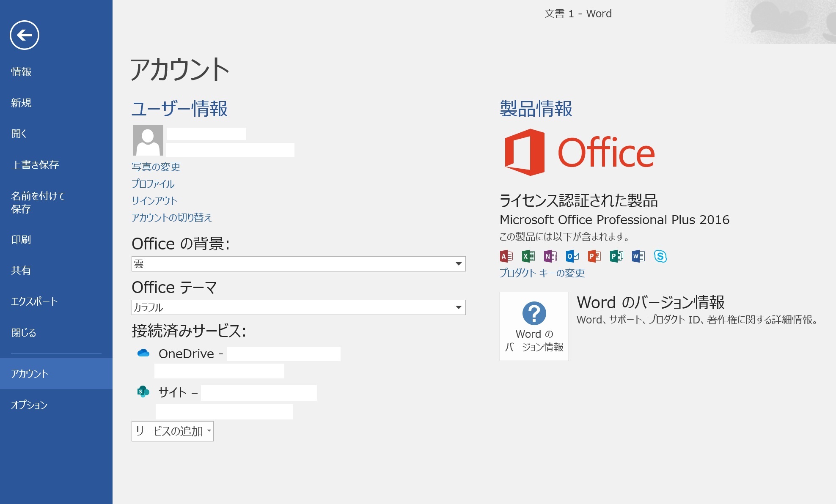The height and width of the screenshot is (504, 836).
Task: Click the back arrow to return to document
Action: tap(25, 35)
